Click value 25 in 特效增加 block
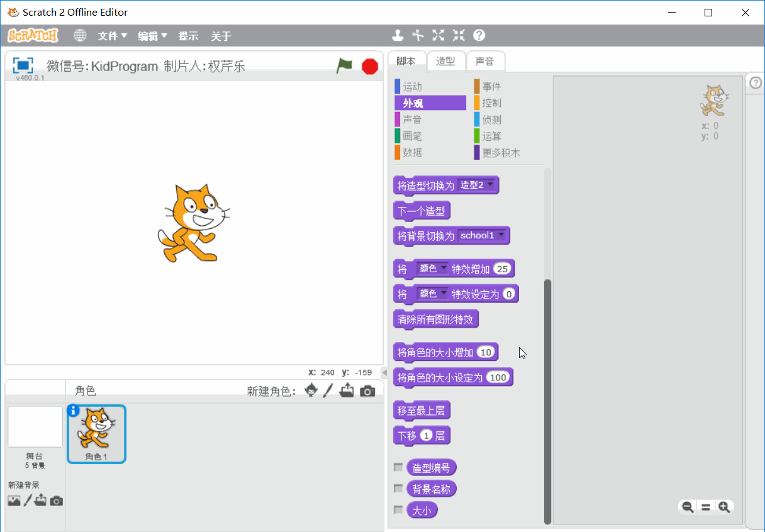The width and height of the screenshot is (765, 532). click(502, 269)
